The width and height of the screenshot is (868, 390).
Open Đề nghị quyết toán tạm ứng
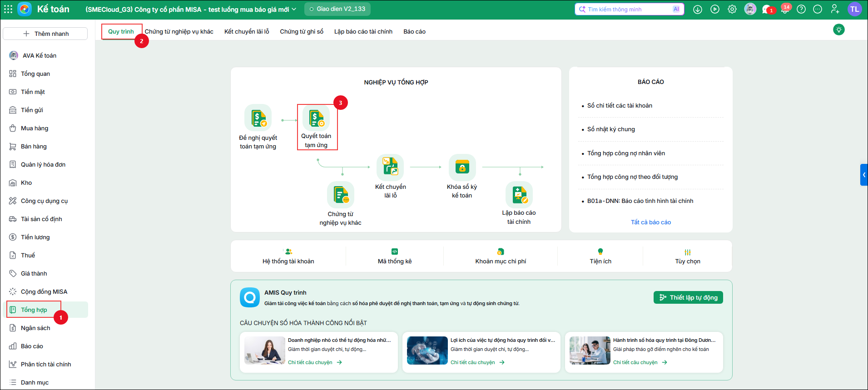pos(258,127)
